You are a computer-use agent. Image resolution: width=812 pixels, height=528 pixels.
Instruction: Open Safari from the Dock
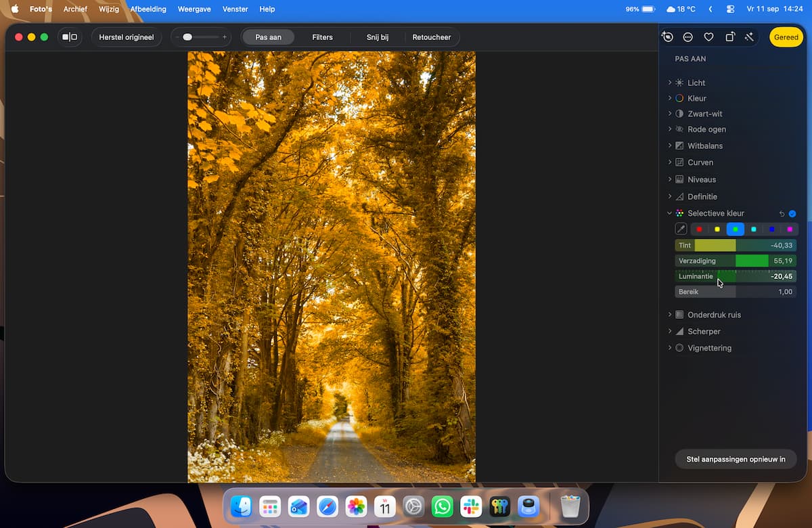[328, 506]
